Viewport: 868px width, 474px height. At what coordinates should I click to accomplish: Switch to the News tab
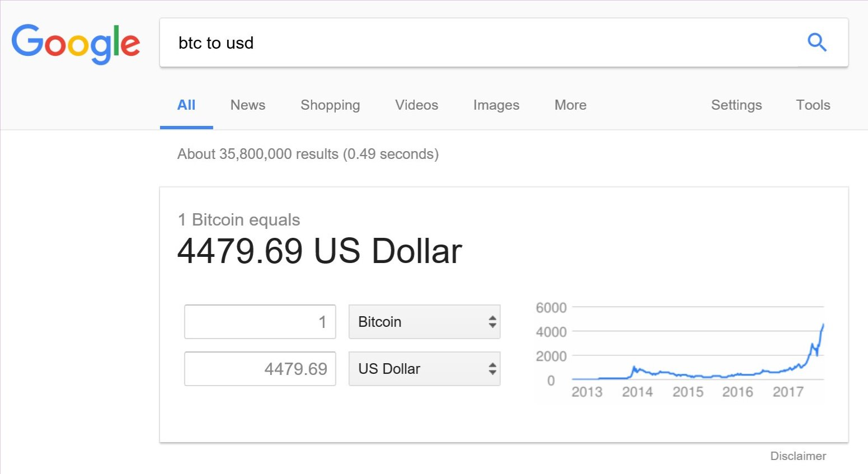click(x=247, y=105)
